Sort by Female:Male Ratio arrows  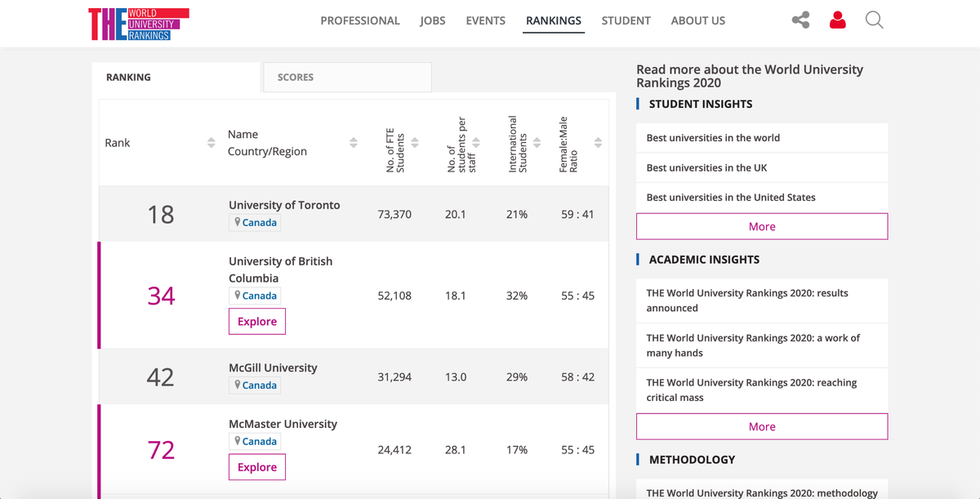tap(598, 143)
